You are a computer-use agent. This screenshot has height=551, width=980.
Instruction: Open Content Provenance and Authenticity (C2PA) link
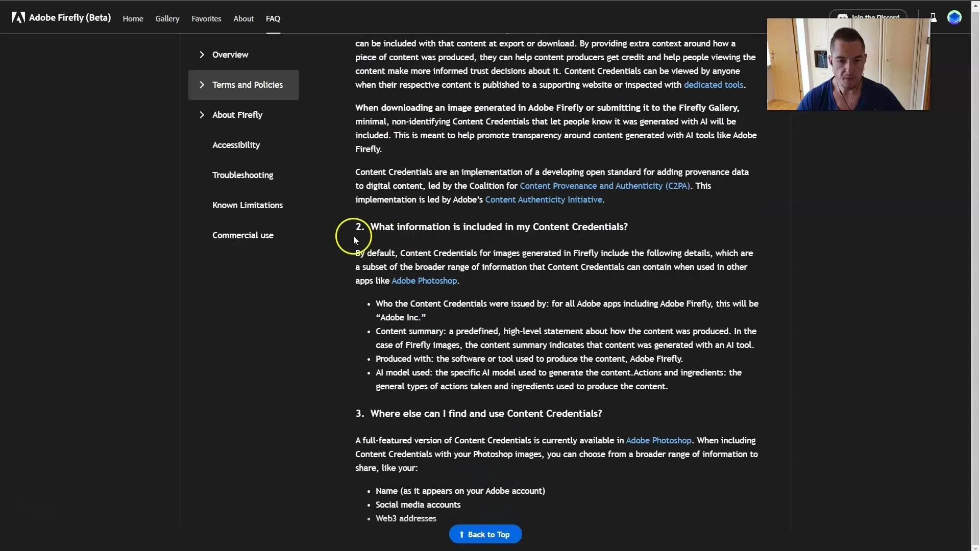[605, 186]
